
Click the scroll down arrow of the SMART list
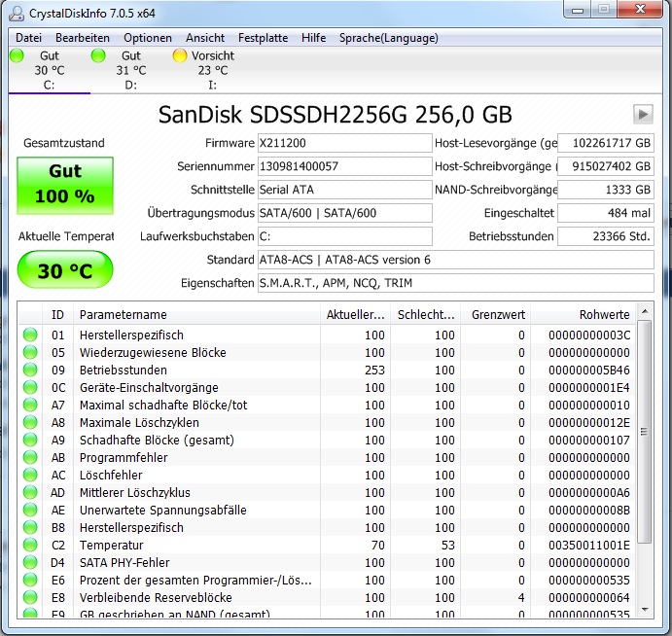[x=645, y=610]
